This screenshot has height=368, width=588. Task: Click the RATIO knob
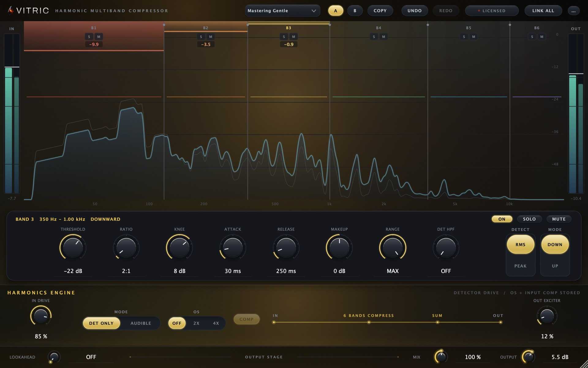pyautogui.click(x=126, y=247)
